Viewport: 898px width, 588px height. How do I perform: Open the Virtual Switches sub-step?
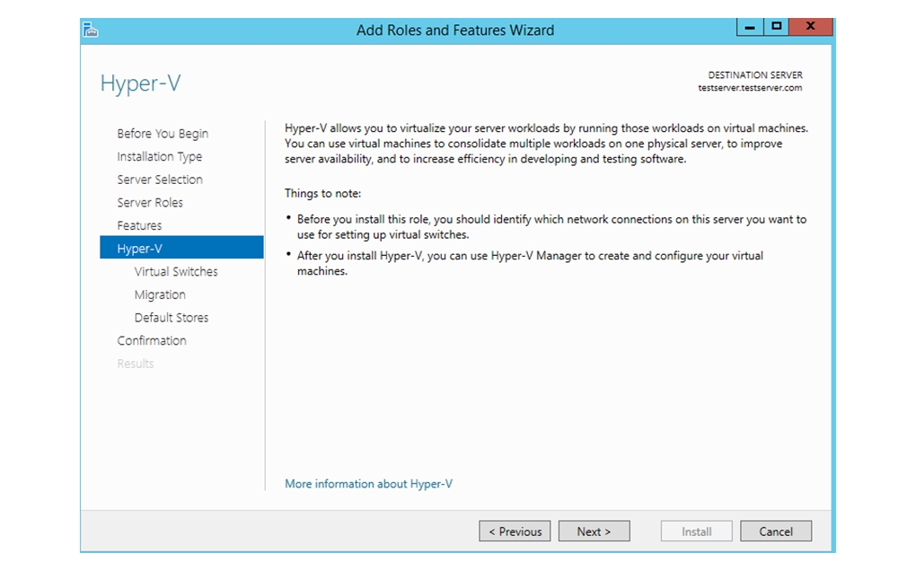[176, 272]
